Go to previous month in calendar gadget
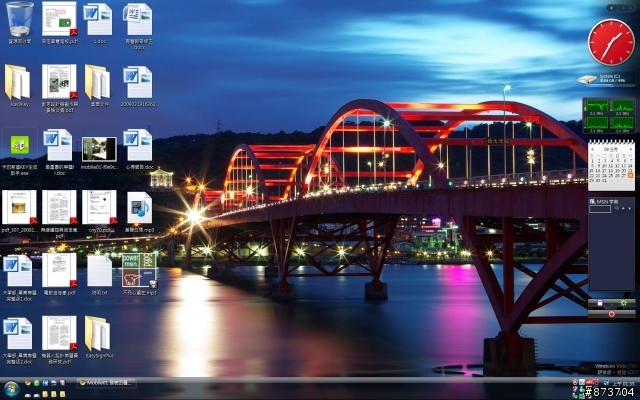640x400 pixels. [592, 149]
